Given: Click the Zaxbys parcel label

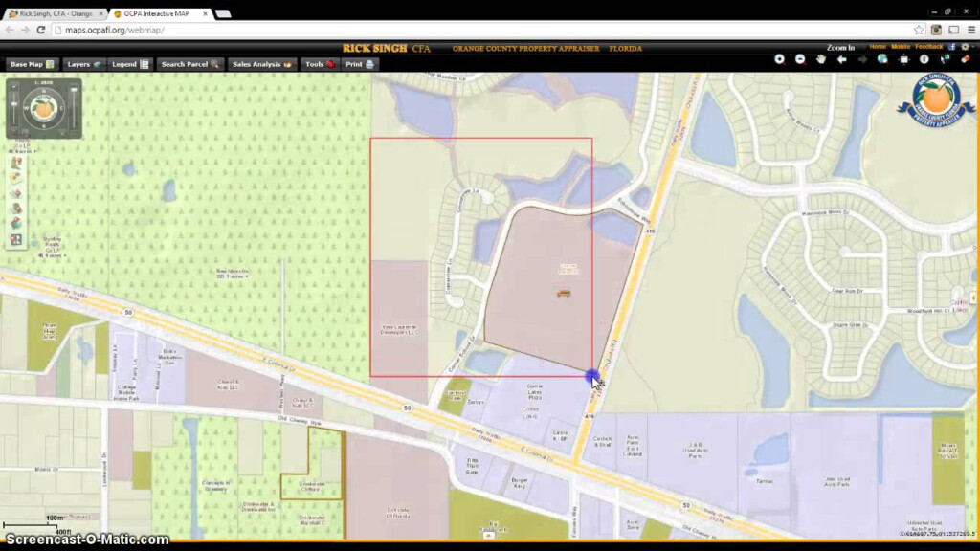Looking at the screenshot, I should tap(476, 402).
